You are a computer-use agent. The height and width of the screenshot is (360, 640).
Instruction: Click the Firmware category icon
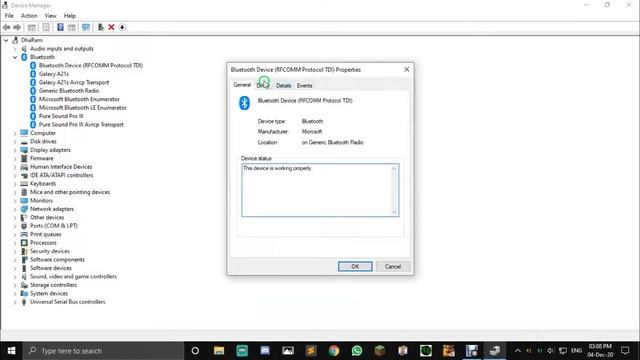24,158
